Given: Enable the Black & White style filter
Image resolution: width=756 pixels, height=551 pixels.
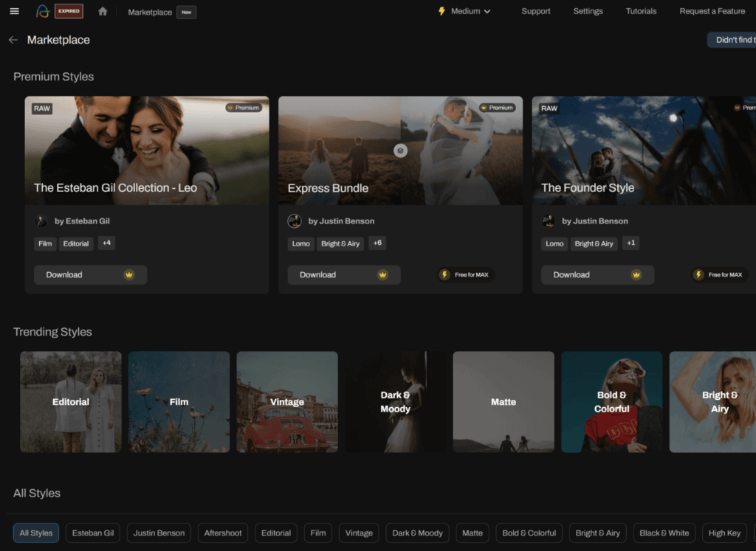Looking at the screenshot, I should (664, 533).
